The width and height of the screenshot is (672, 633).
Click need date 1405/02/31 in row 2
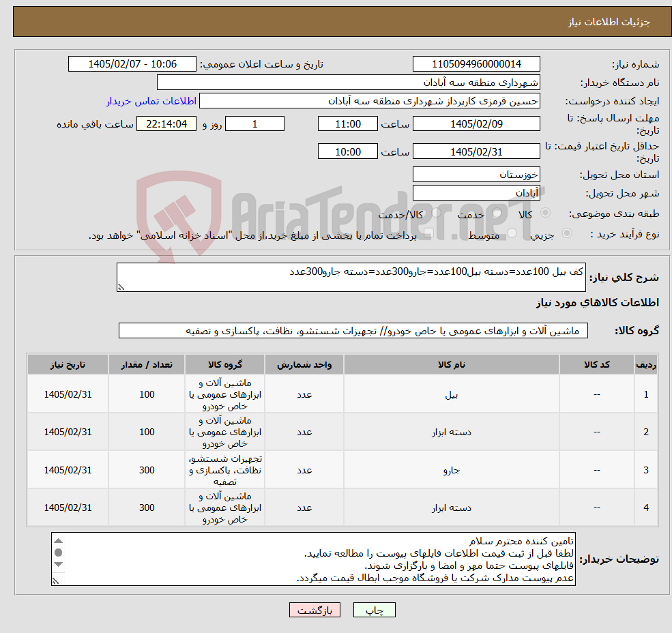click(68, 432)
